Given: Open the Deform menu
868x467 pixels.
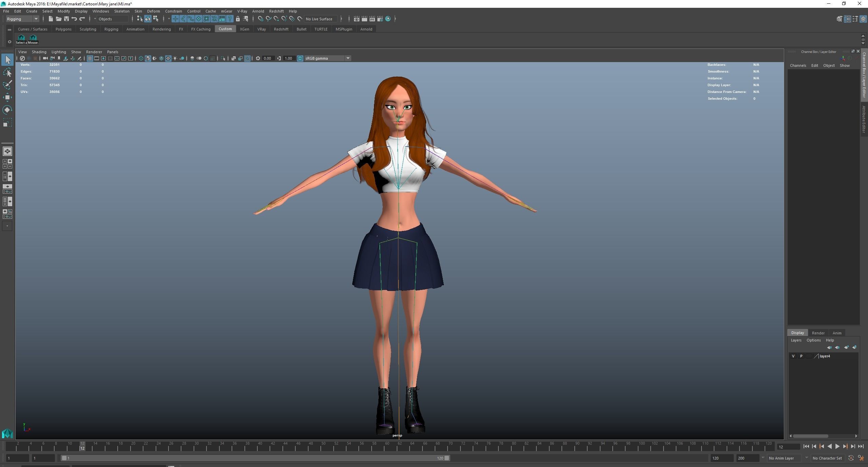Looking at the screenshot, I should point(153,11).
